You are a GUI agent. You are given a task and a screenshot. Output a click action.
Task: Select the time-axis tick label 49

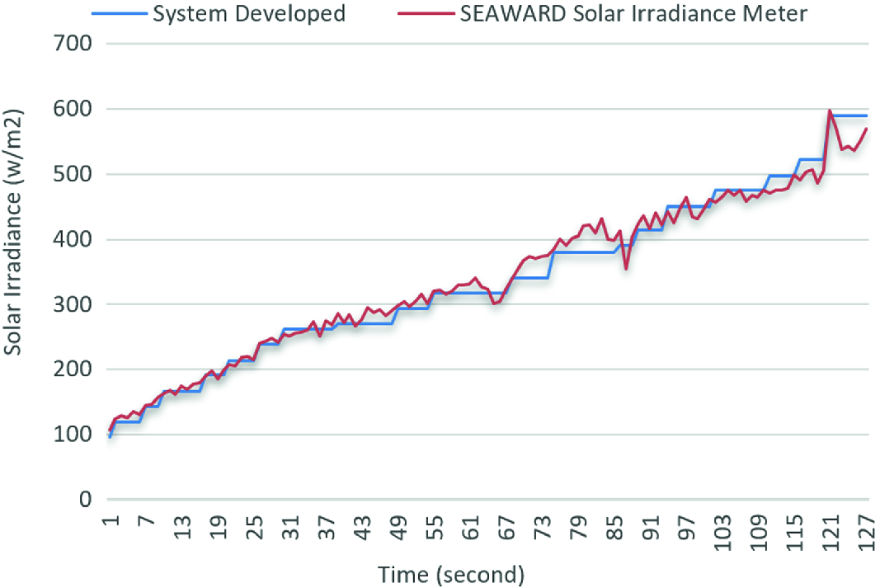click(x=398, y=526)
